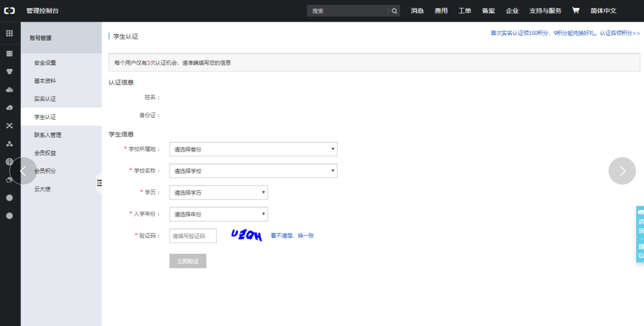
Task: Click the globe icon in left sidebar
Action: point(10,162)
